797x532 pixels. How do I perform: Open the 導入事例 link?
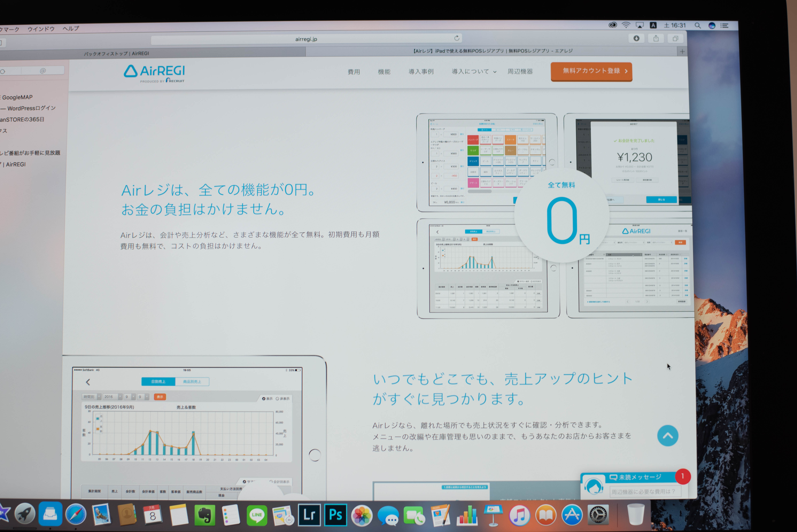pyautogui.click(x=421, y=72)
